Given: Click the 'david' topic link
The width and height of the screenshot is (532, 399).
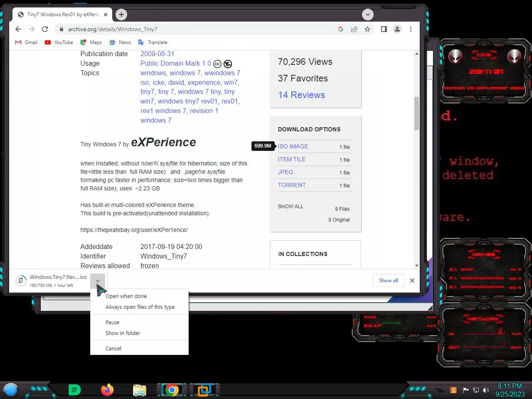Looking at the screenshot, I should point(176,82).
